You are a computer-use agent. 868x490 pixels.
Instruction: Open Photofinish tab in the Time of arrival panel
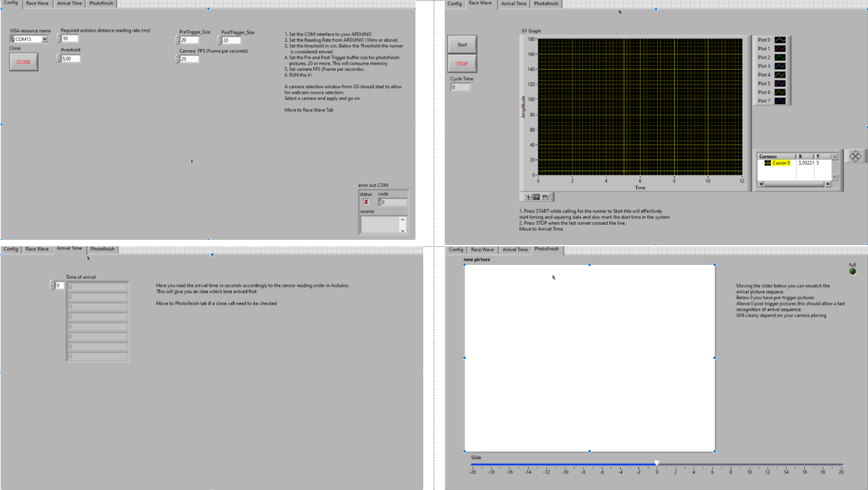pos(102,249)
